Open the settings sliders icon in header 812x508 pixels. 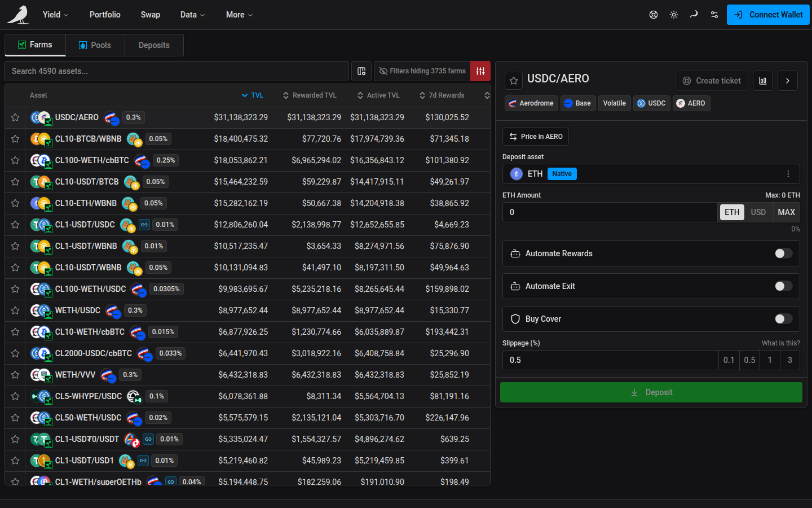pos(714,15)
